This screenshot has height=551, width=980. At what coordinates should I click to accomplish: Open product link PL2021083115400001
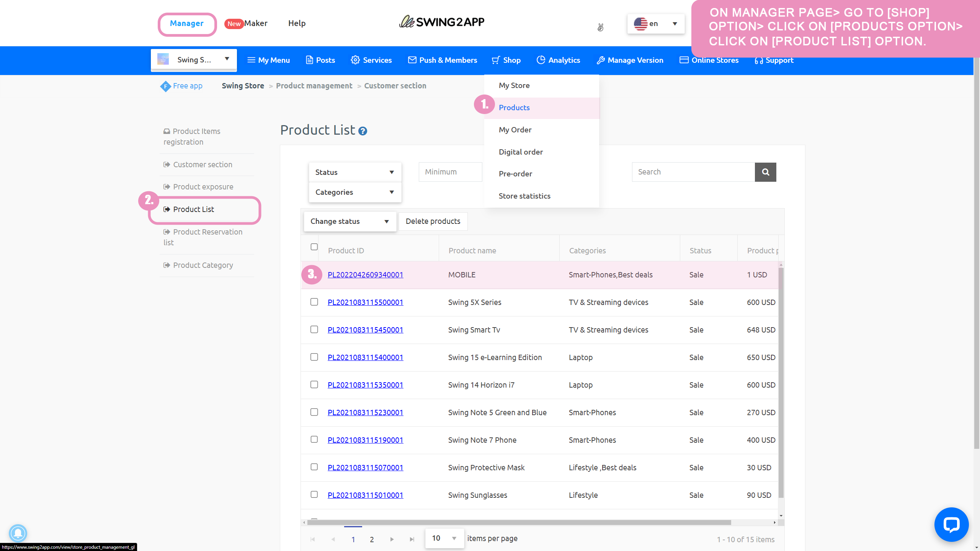(365, 357)
